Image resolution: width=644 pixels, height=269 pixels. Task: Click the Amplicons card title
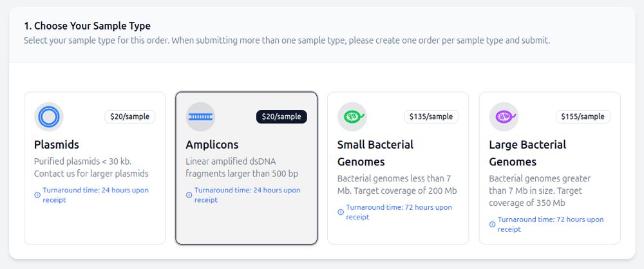click(212, 145)
